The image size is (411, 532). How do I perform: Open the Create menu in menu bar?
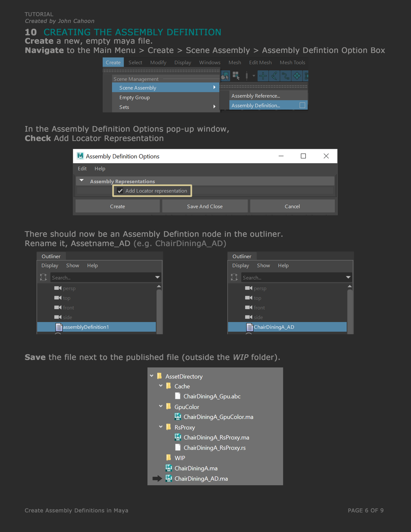[x=113, y=62]
